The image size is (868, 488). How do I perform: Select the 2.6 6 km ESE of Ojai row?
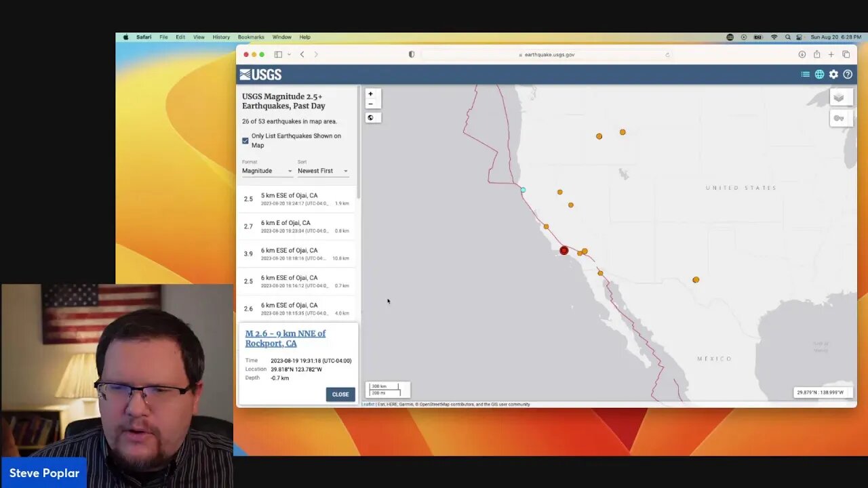click(296, 308)
